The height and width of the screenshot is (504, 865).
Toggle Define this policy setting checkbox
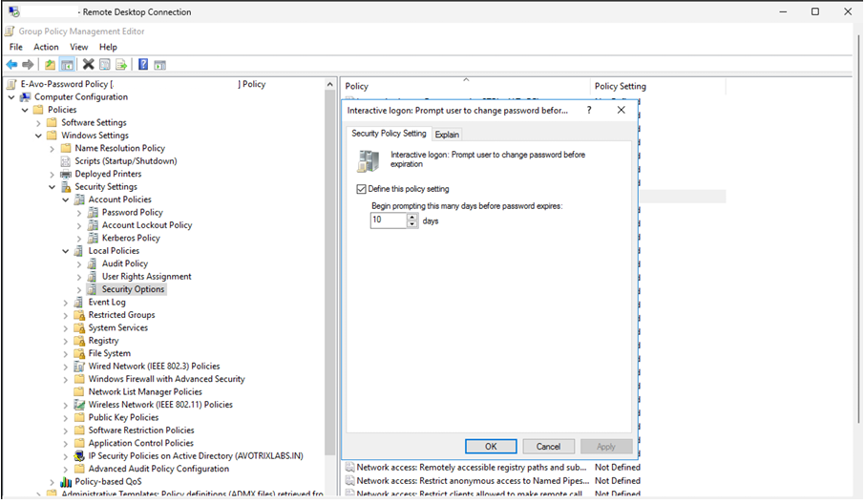[361, 189]
